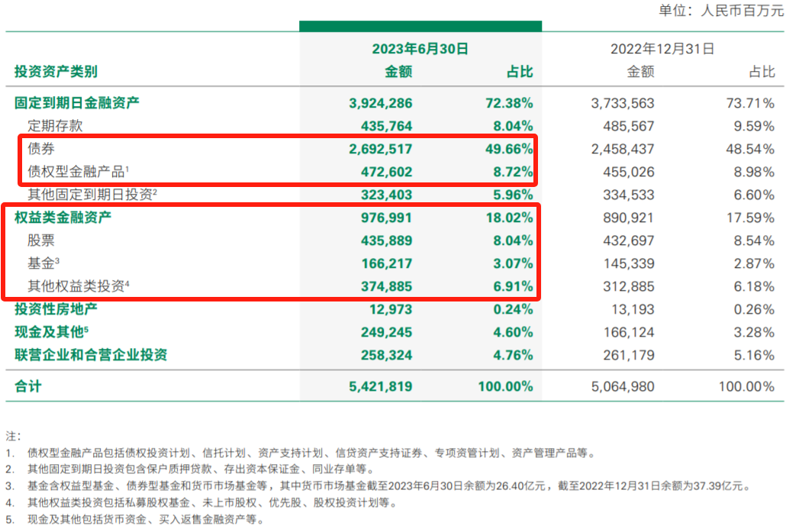Click the percentage 5.96%

[513, 195]
